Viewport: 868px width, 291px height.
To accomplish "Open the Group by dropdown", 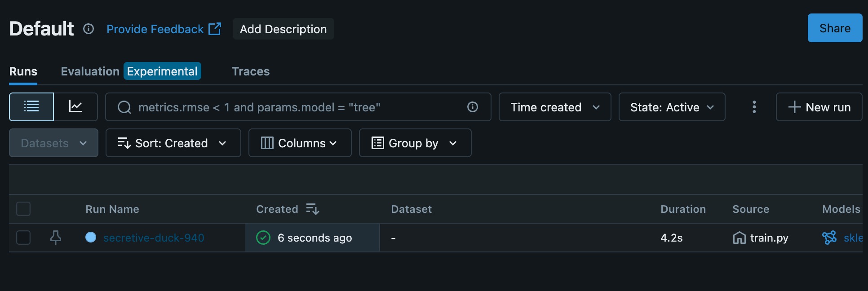I will [x=415, y=143].
